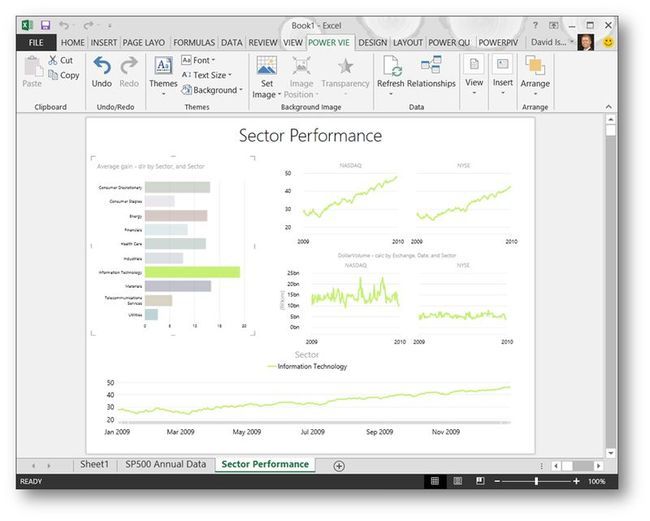Click the Set Image icon

pos(267,66)
